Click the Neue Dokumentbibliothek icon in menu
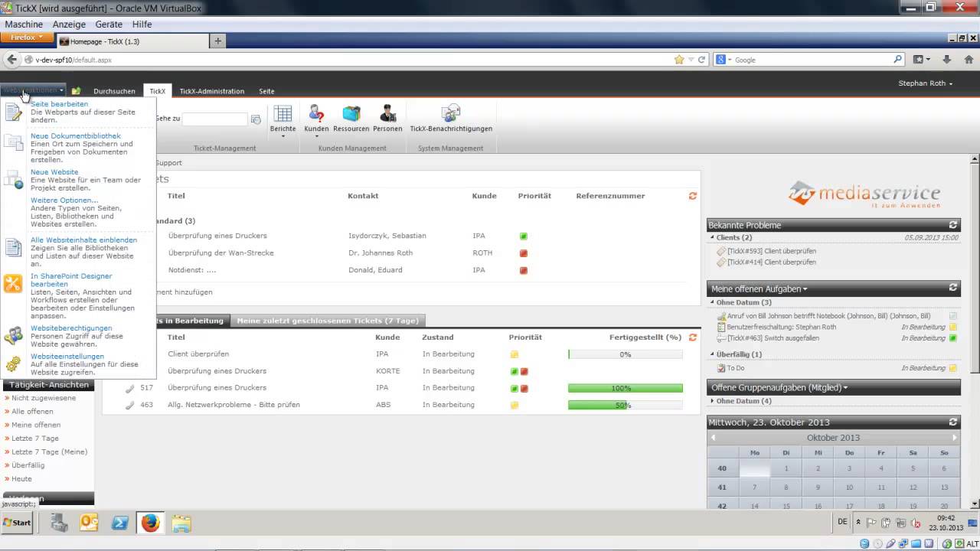The image size is (980, 551). 14,143
